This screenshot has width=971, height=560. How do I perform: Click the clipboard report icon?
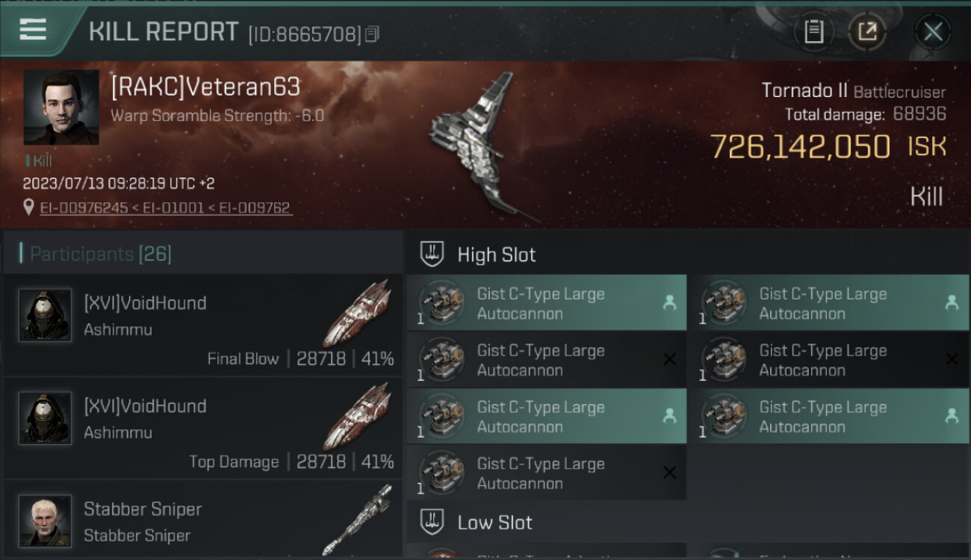(x=813, y=31)
